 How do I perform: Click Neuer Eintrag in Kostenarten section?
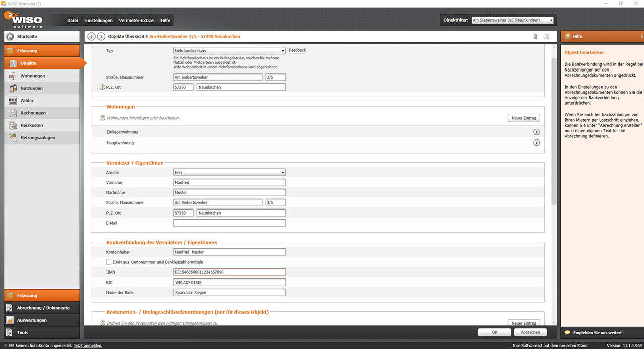pos(524,323)
